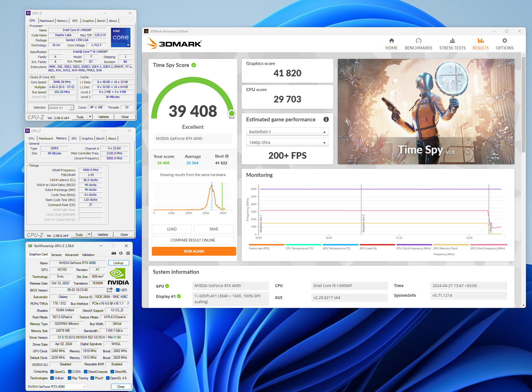Click Tools button in the top CPU-Z window
Viewport: 532px width, 392px height.
click(80, 117)
